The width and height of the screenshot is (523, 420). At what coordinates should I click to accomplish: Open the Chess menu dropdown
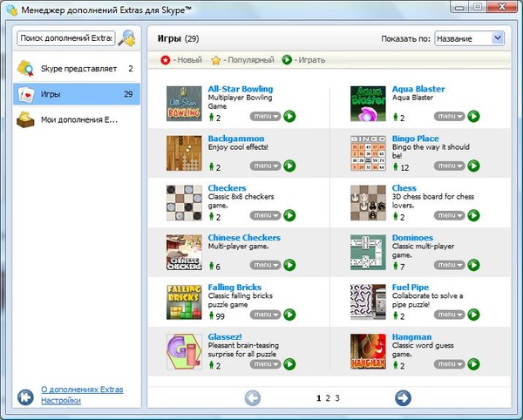(449, 215)
